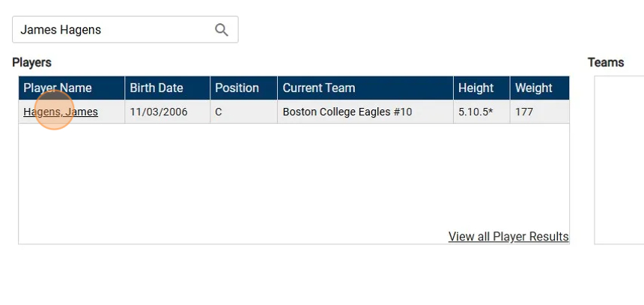Click the weight cell showing 177
This screenshot has height=305, width=644.
(524, 112)
